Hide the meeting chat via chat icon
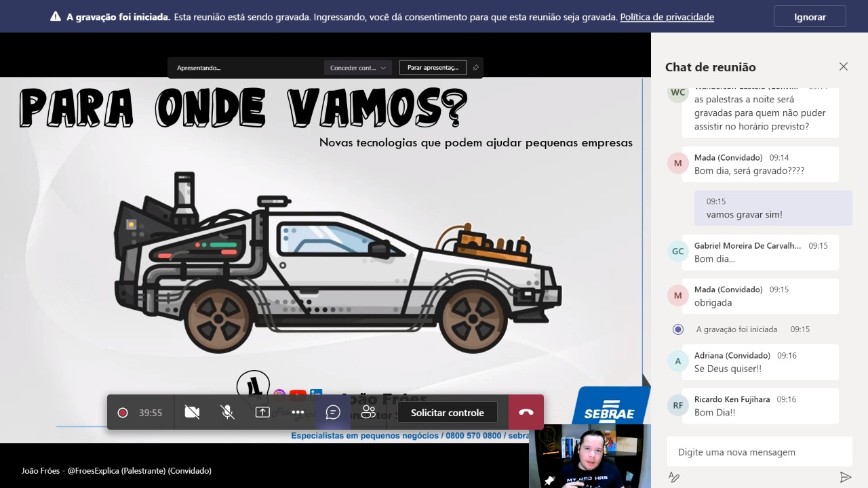Viewport: 868px width, 488px height. coord(333,412)
